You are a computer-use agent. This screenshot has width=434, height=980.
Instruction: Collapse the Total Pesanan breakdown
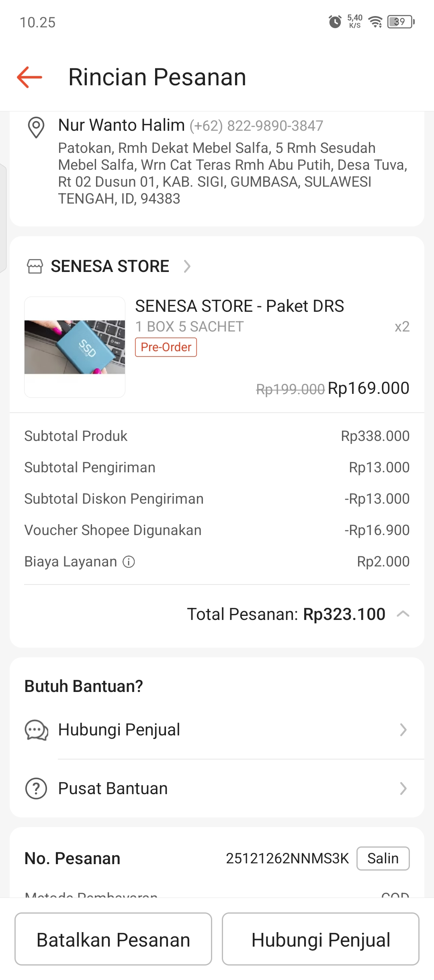tap(403, 614)
